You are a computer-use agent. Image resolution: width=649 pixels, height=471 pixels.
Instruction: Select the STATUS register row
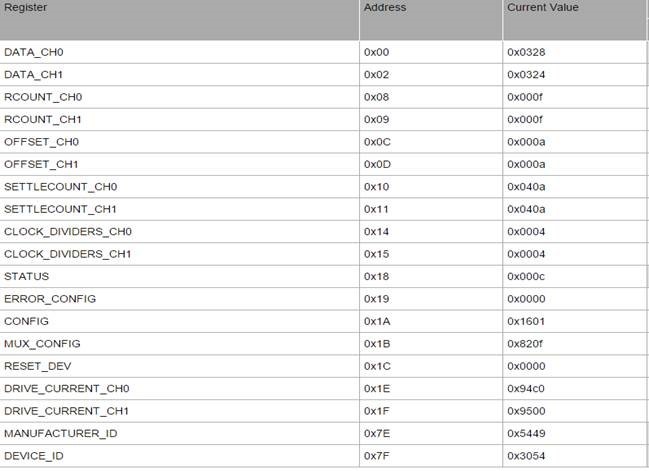click(x=323, y=276)
